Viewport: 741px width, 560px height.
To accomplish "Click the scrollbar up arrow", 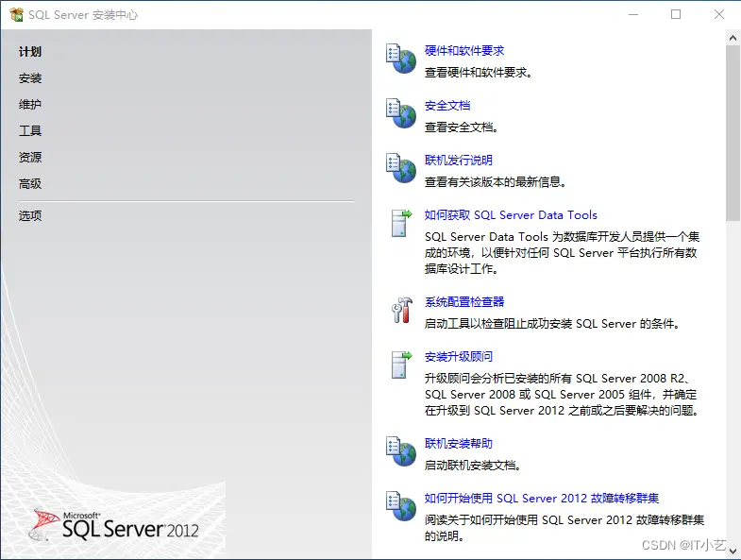I will pyautogui.click(x=733, y=38).
